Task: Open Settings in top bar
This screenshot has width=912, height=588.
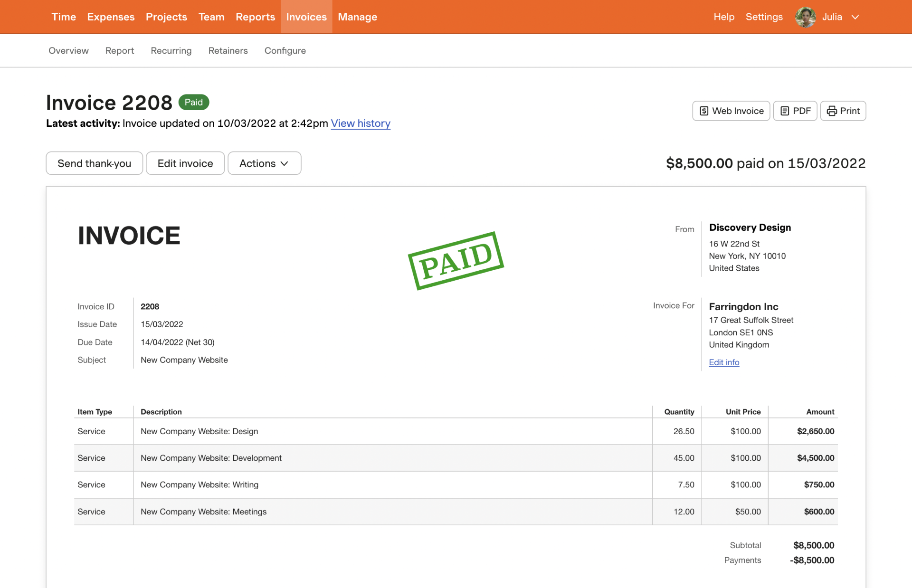Action: pos(764,17)
